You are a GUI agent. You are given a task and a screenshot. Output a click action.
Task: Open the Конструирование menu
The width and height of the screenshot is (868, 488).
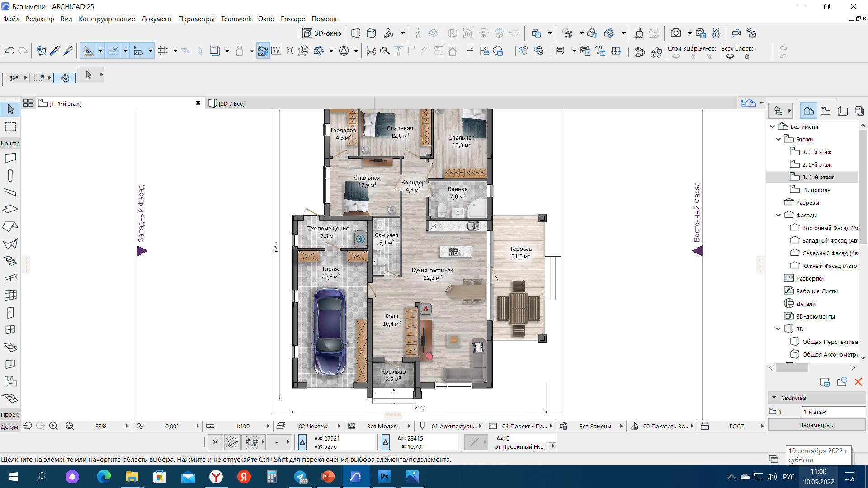107,19
